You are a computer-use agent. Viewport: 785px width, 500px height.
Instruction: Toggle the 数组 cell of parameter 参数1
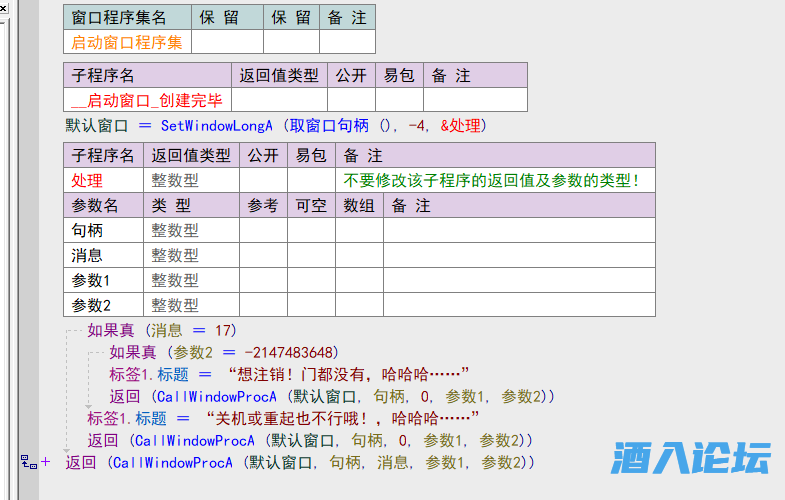pos(359,280)
